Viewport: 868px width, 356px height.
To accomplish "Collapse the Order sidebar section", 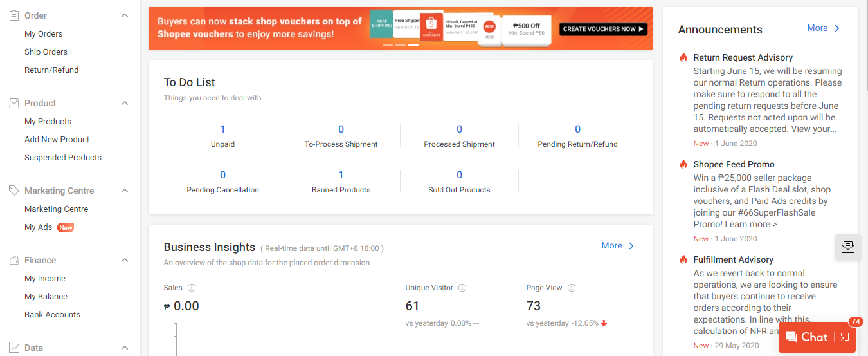I will tap(125, 15).
